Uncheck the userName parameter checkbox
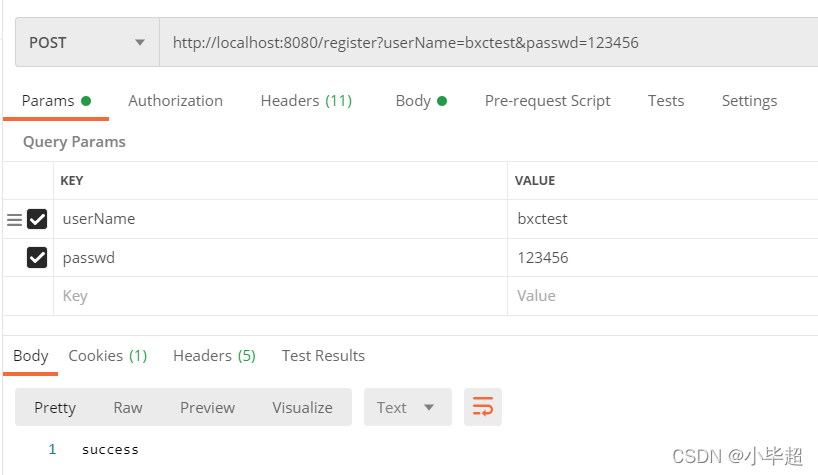The image size is (818, 475). 37,219
